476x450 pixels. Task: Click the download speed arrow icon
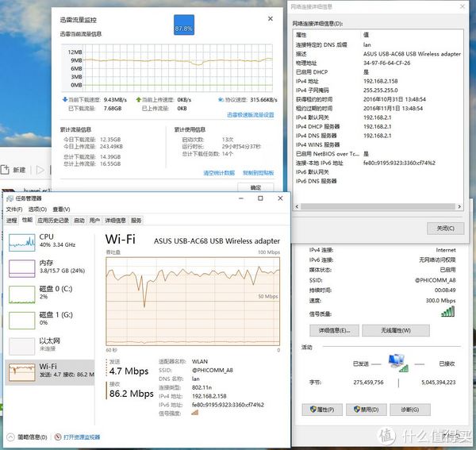point(65,99)
